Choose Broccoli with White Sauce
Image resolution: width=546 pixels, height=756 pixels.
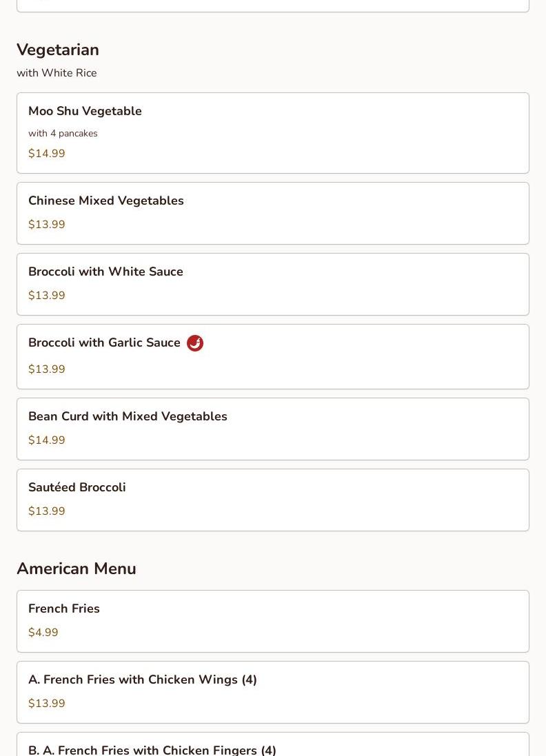click(273, 285)
